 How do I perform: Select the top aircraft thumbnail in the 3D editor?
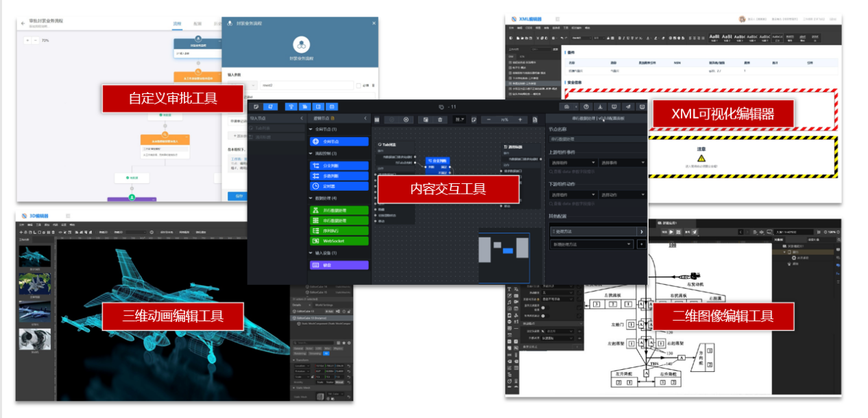coord(34,256)
